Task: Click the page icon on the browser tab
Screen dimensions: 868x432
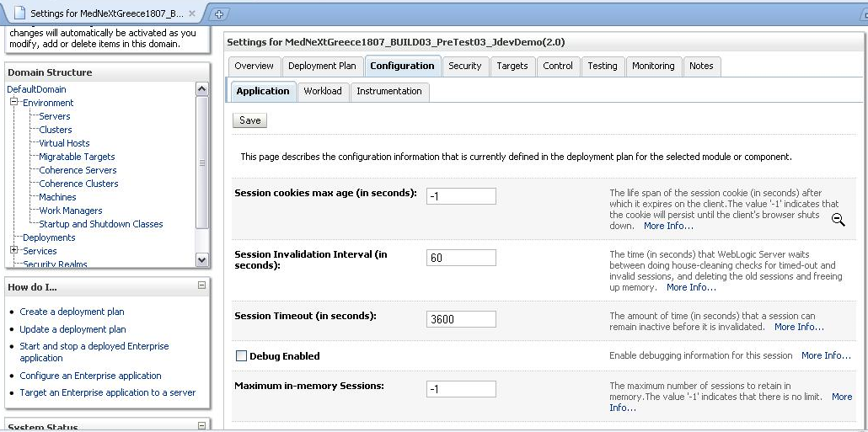Action: (20, 13)
